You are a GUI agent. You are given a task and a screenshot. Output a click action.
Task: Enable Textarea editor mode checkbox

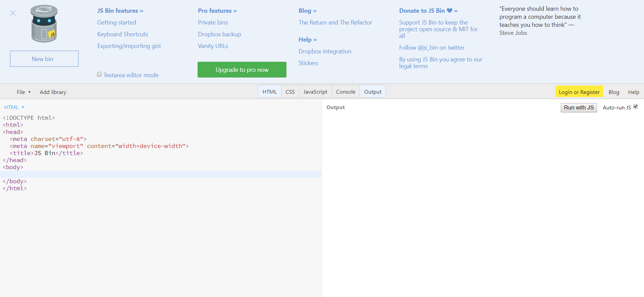click(99, 75)
